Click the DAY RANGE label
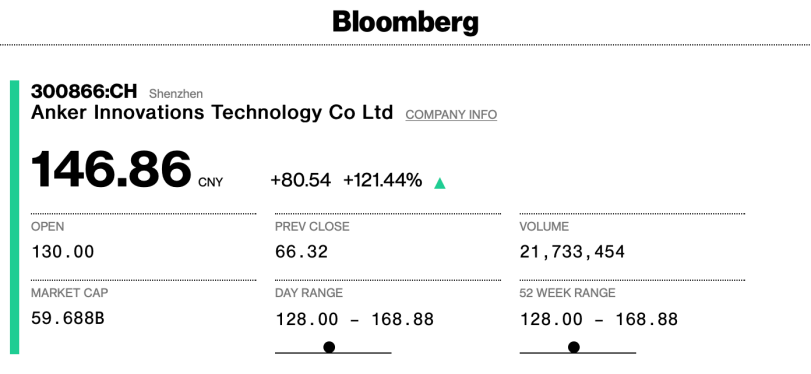 [309, 293]
